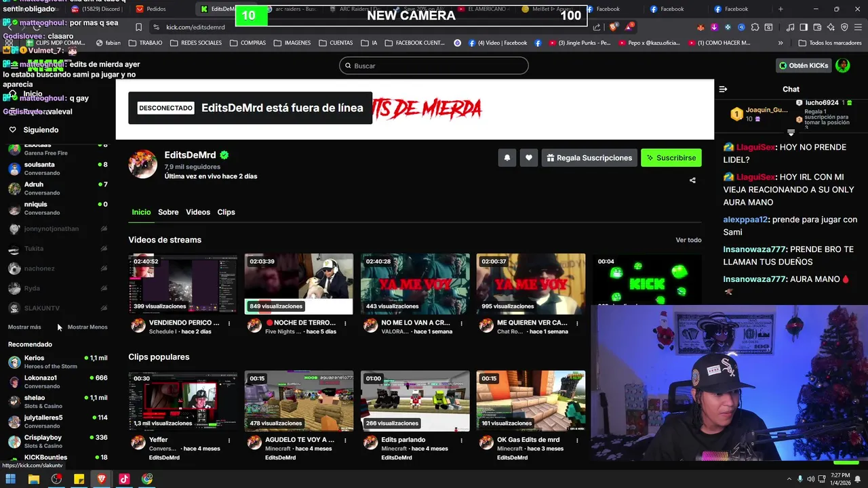
Task: Expand the chat leaderboard handle
Action: (791, 132)
